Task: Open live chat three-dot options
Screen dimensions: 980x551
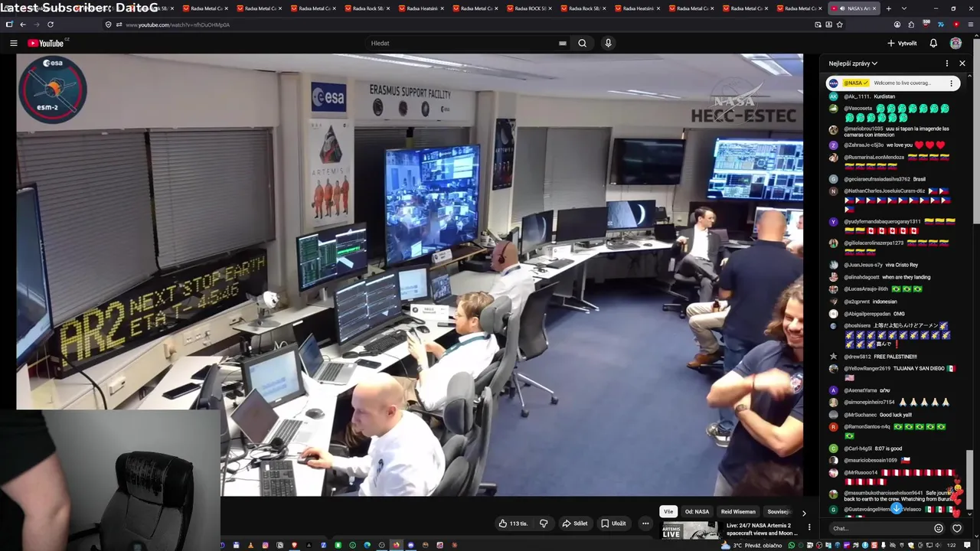Action: coord(947,64)
